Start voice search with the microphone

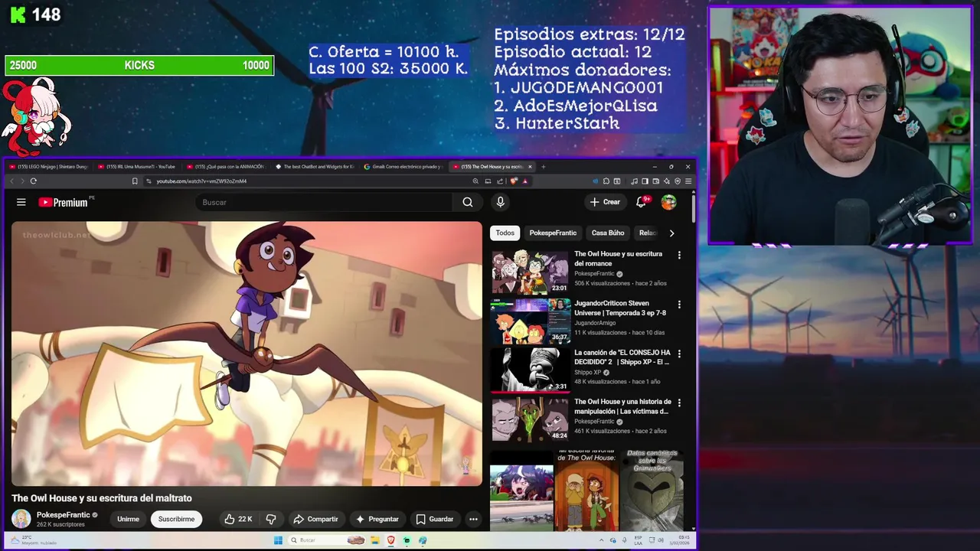[x=500, y=202]
